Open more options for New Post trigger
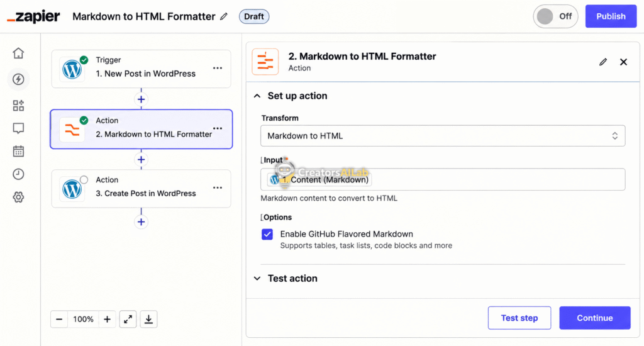 [218, 68]
